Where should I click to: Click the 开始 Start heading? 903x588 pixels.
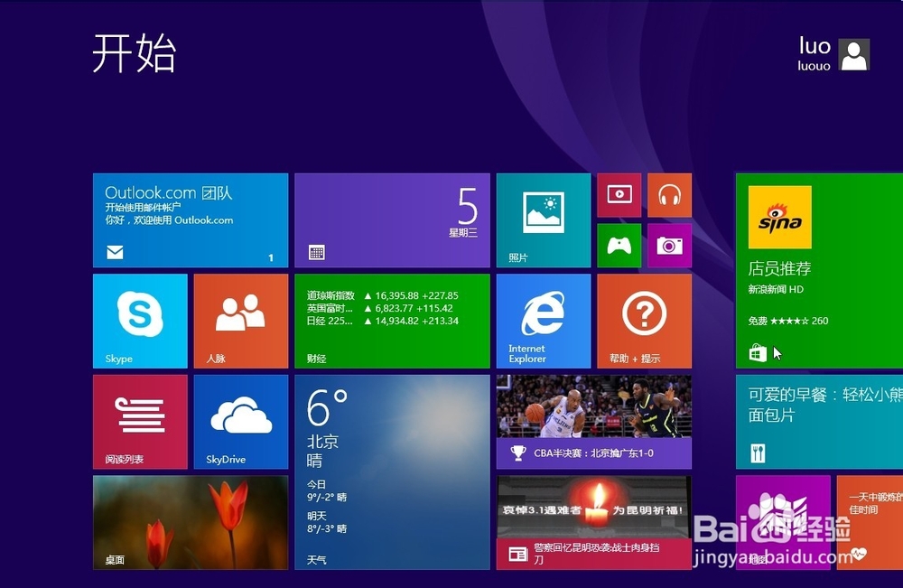coord(135,53)
